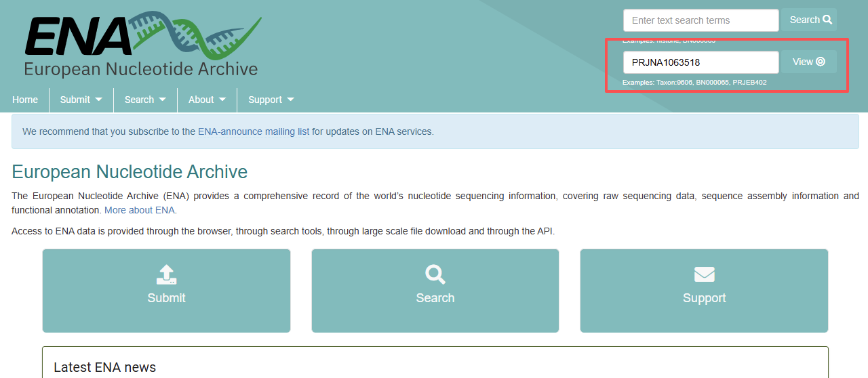Click the envelope icon on Support card
868x378 pixels.
coord(705,274)
